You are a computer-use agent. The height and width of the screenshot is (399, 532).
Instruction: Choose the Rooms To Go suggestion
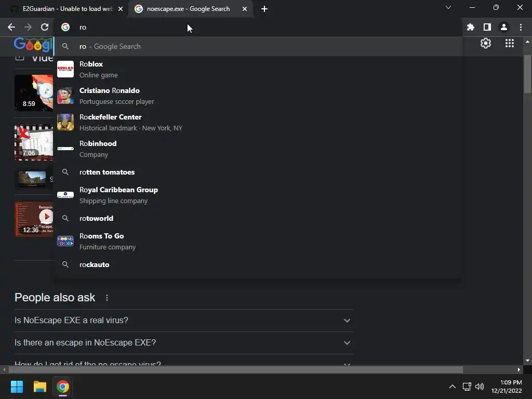click(259, 241)
